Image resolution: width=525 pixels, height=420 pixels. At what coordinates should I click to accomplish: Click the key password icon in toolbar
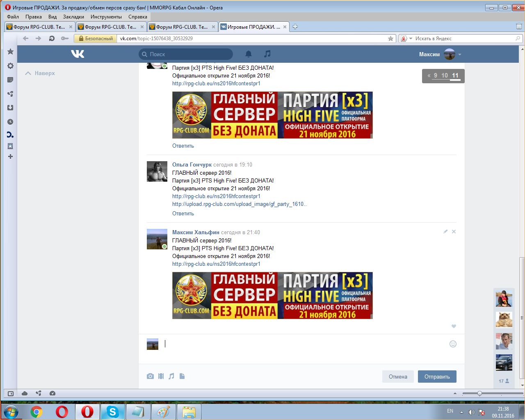(65, 38)
